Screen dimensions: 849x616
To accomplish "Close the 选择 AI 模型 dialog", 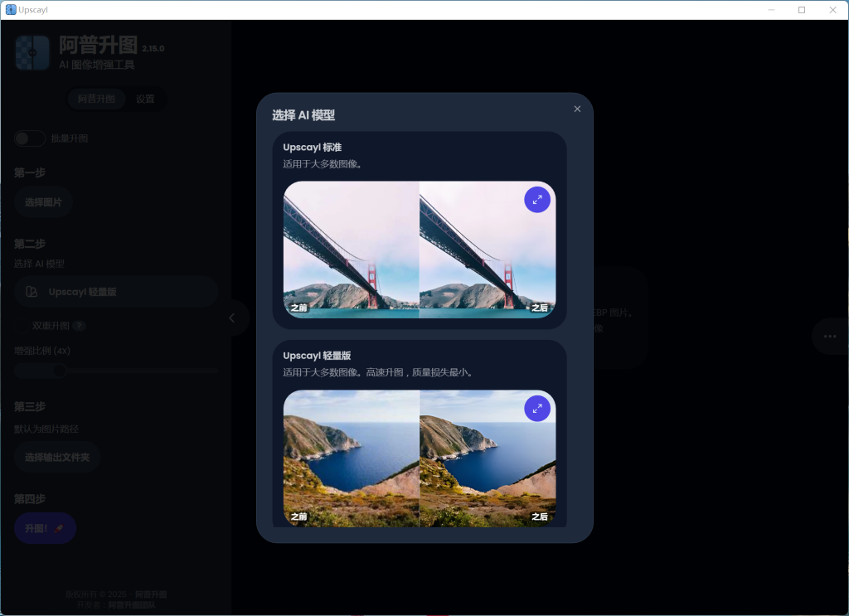I will pyautogui.click(x=577, y=109).
